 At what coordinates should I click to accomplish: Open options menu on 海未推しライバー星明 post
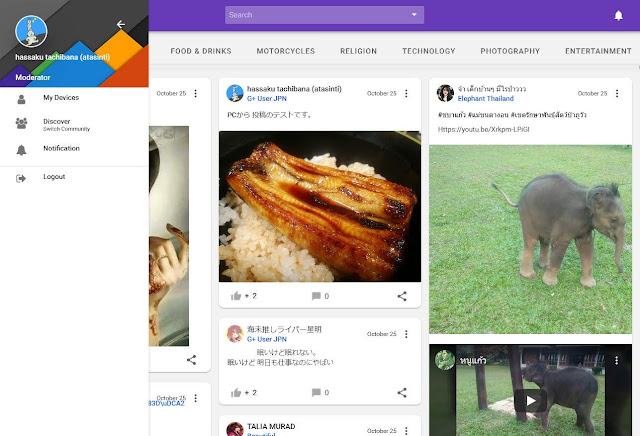pyautogui.click(x=406, y=334)
